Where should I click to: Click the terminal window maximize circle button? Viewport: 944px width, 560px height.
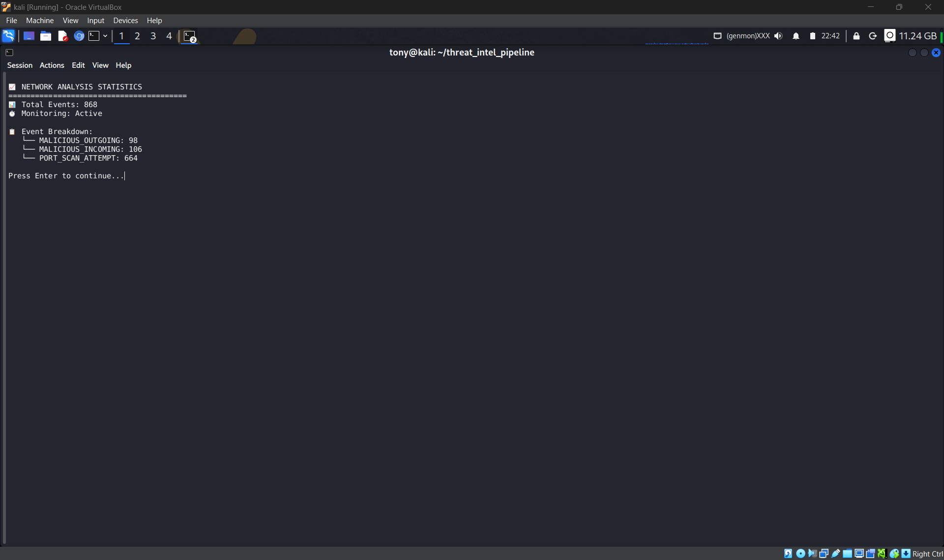tap(924, 53)
